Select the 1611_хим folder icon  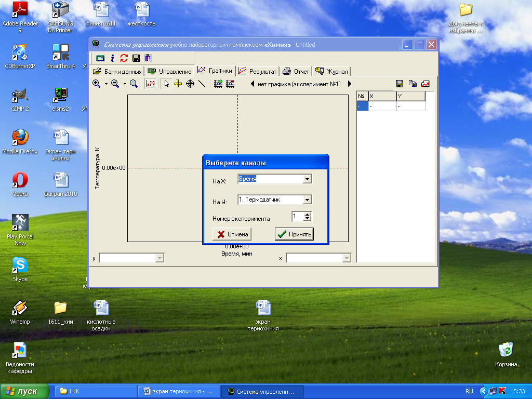[60, 312]
